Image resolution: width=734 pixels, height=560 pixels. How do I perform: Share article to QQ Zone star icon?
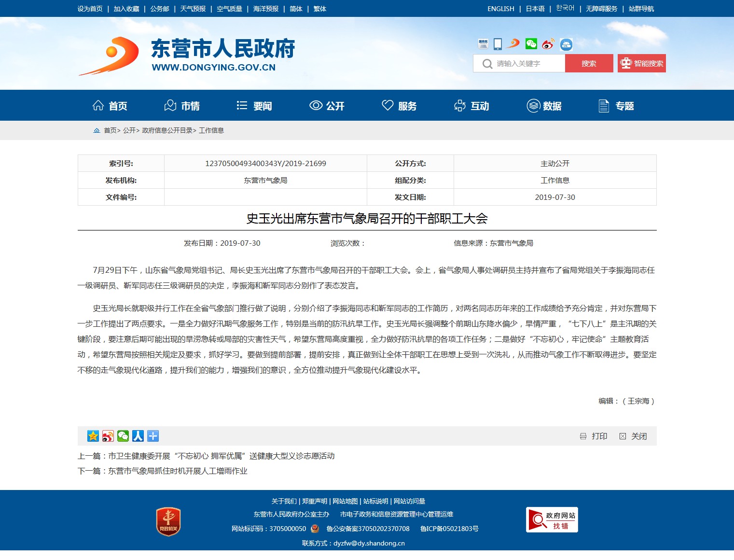[93, 436]
